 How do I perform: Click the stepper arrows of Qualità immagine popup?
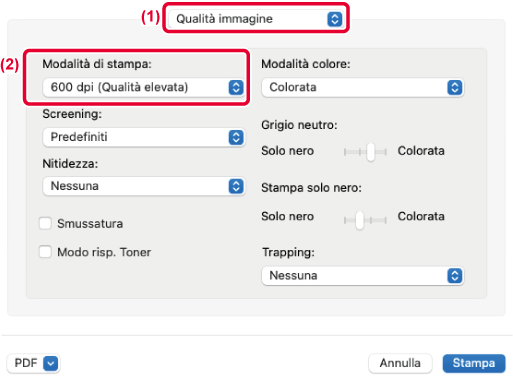335,19
